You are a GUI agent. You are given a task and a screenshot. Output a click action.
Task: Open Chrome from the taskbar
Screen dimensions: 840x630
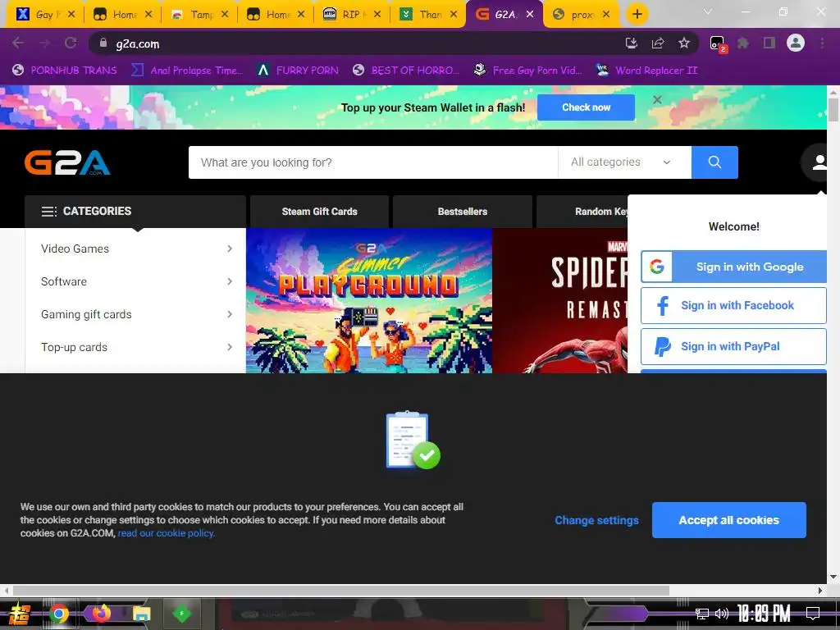(59, 614)
